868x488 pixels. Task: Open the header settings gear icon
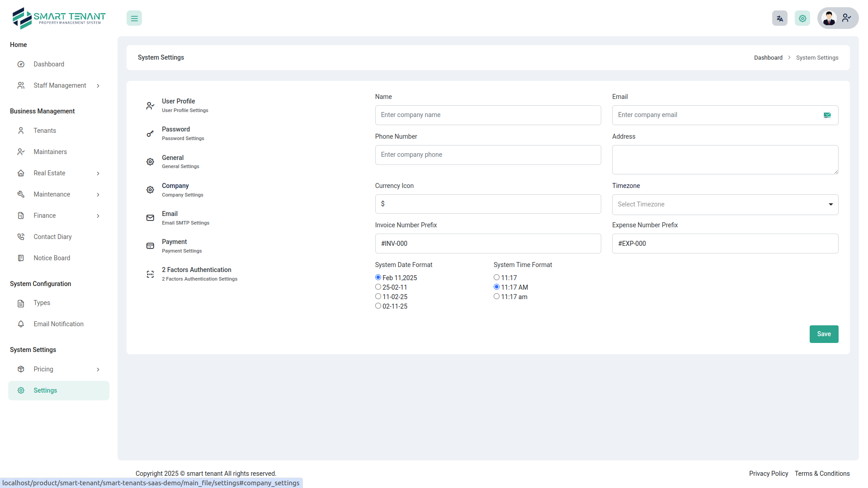pos(802,18)
